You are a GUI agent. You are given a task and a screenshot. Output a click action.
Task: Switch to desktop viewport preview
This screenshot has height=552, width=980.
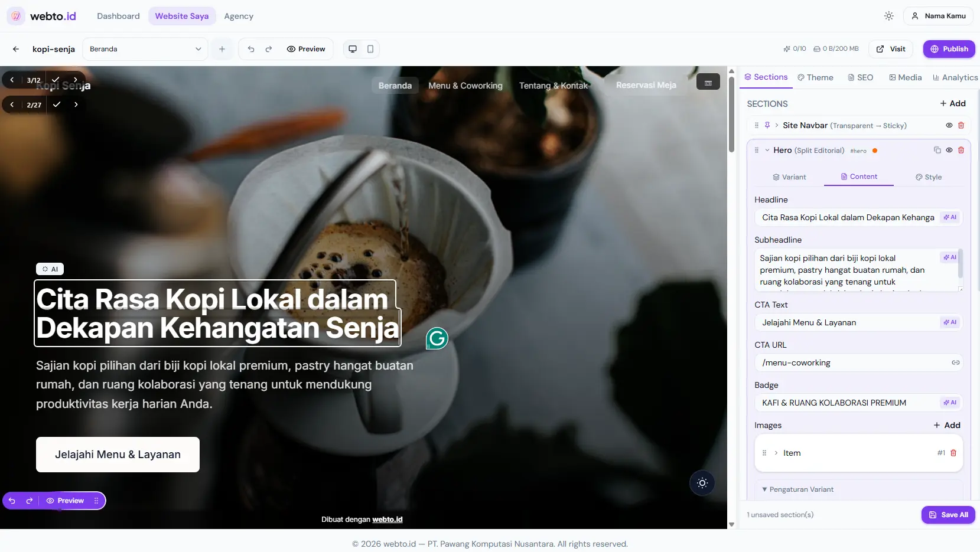click(353, 49)
